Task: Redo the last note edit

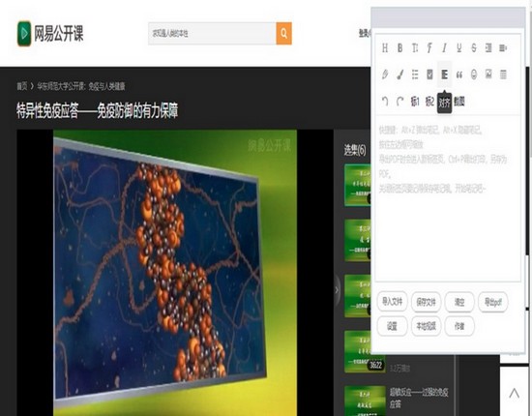Action: tap(400, 102)
